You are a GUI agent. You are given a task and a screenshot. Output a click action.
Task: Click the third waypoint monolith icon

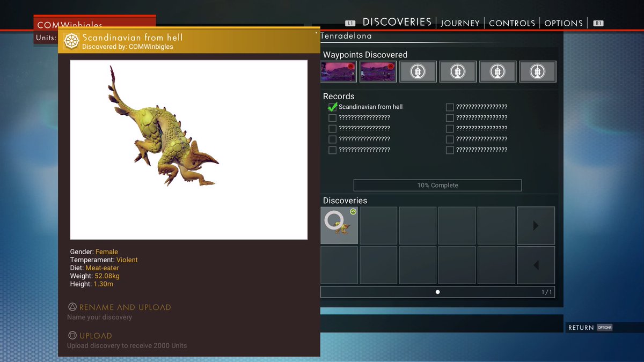(418, 71)
